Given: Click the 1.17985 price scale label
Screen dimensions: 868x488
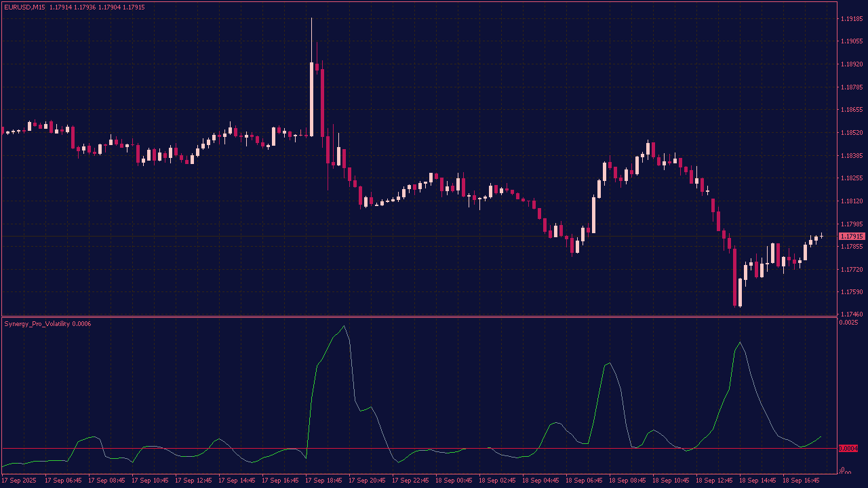Looking at the screenshot, I should pyautogui.click(x=851, y=224).
